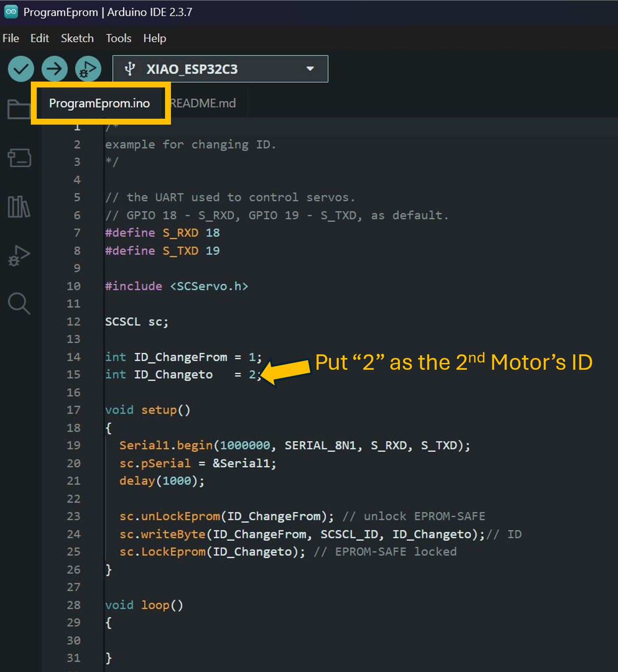The image size is (618, 672).
Task: Click the "// EPROM-SAFE locked" comment
Action: 385,552
